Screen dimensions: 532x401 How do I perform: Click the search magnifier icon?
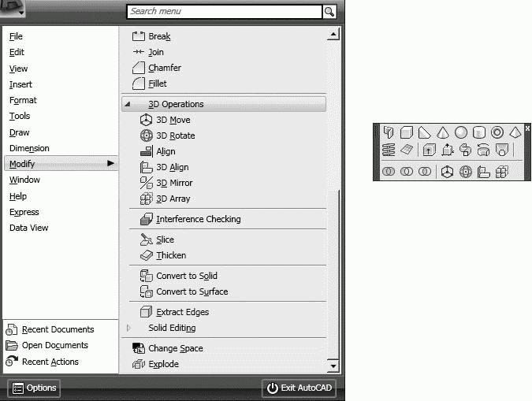point(329,12)
